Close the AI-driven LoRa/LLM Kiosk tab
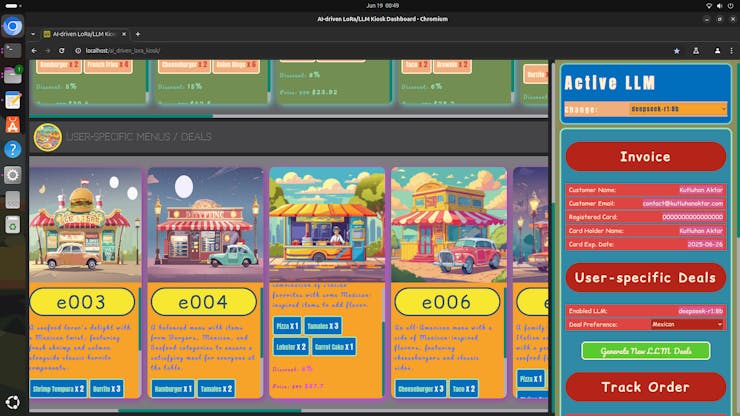Screen dimensions: 740x416 (124, 34)
